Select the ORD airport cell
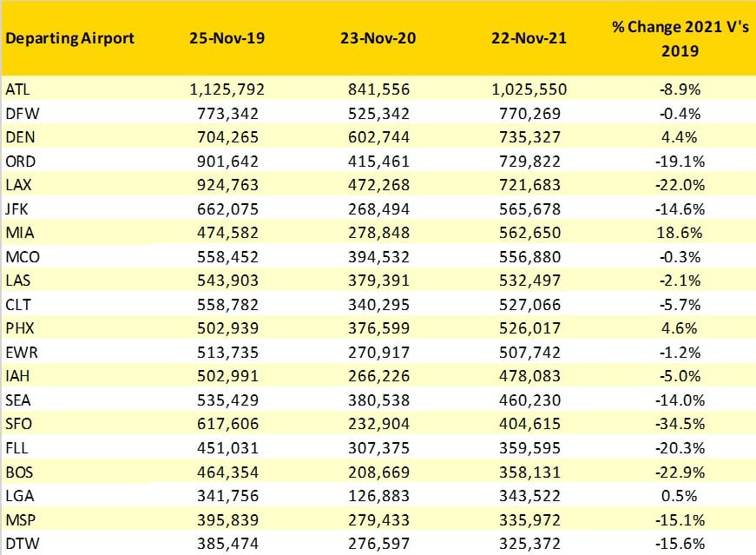 (x=19, y=162)
